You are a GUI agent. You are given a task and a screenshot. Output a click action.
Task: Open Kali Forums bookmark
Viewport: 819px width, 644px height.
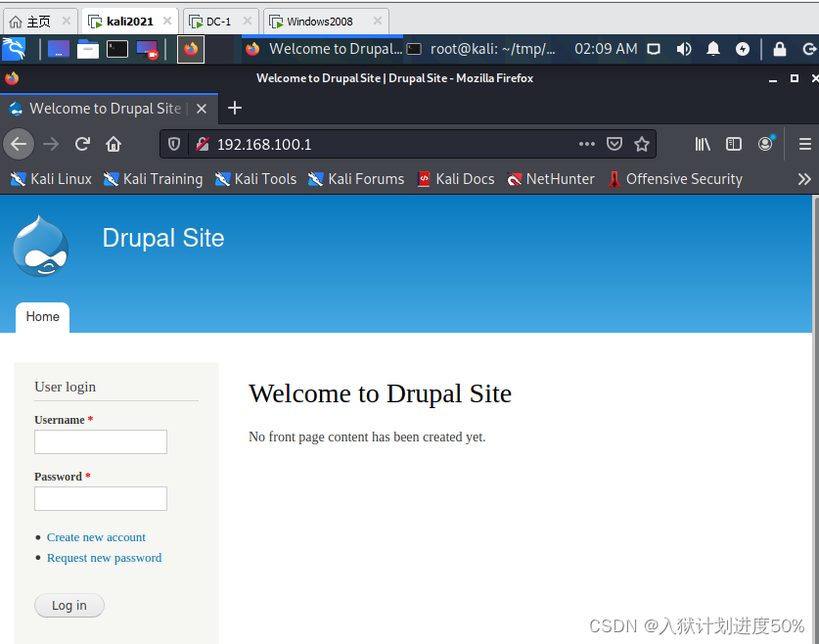pos(356,179)
